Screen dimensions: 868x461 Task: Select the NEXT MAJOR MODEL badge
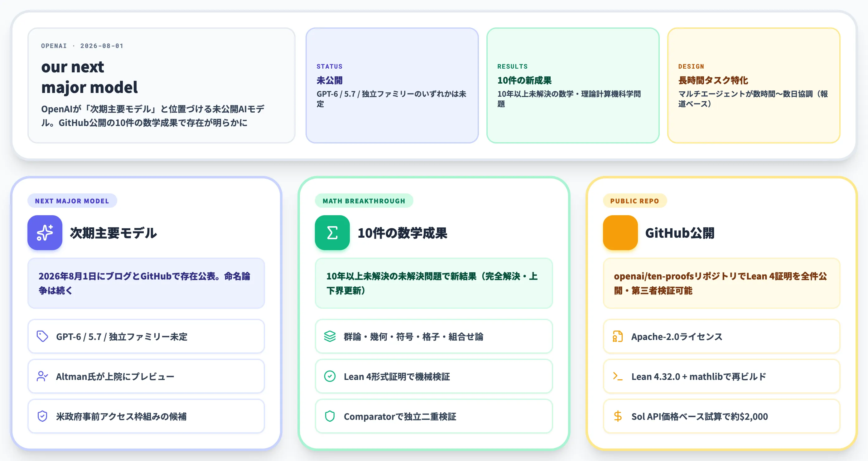pos(72,201)
